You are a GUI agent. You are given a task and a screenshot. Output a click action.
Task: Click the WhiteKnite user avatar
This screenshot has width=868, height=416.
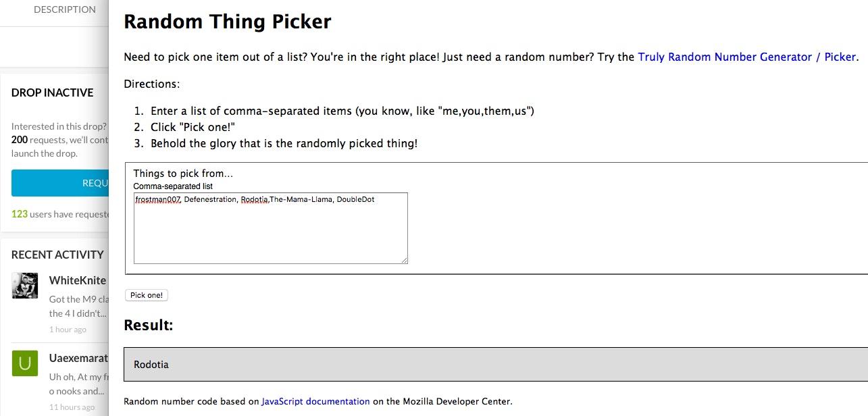click(x=25, y=286)
